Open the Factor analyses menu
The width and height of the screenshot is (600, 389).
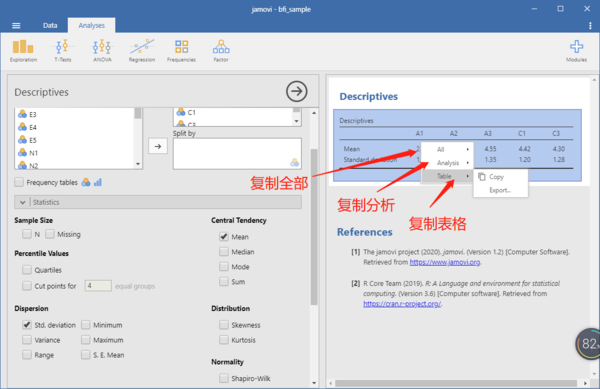pos(221,51)
